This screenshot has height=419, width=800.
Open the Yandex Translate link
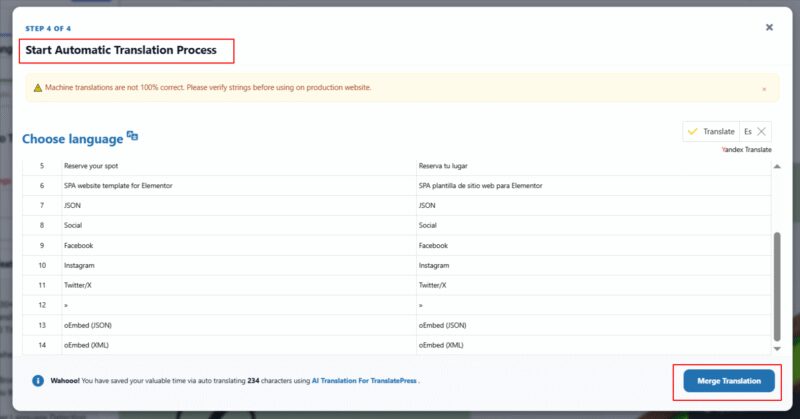coord(746,149)
